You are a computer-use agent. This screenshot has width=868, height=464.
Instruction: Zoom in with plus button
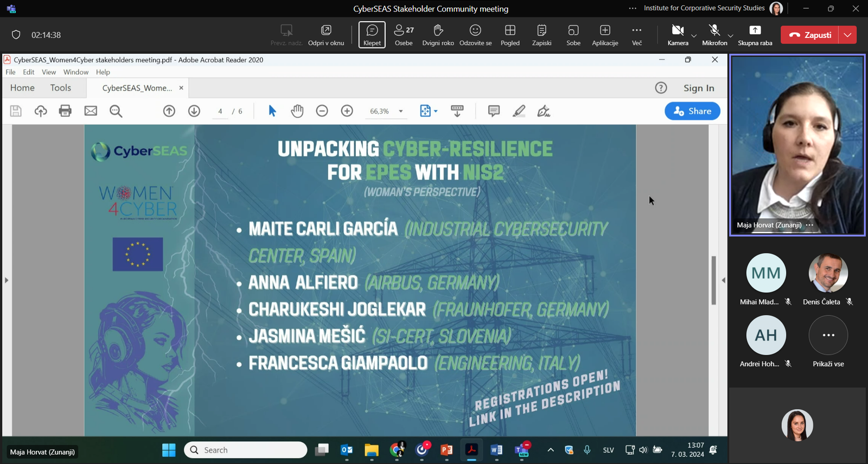click(347, 111)
